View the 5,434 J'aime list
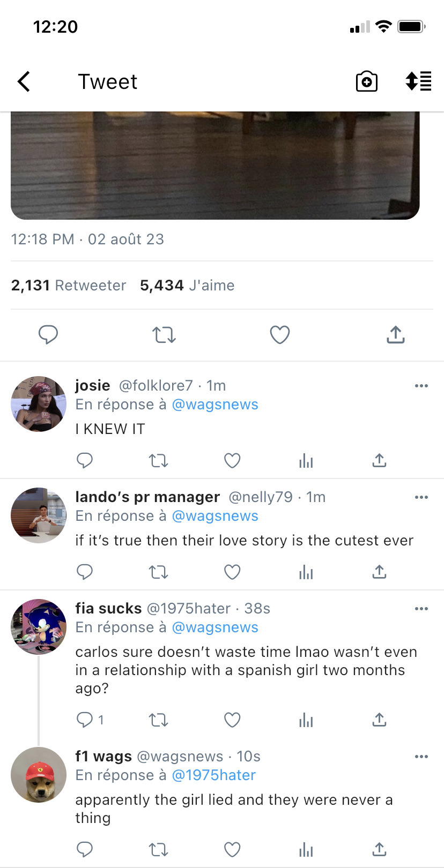The image size is (444, 868). pos(187,286)
